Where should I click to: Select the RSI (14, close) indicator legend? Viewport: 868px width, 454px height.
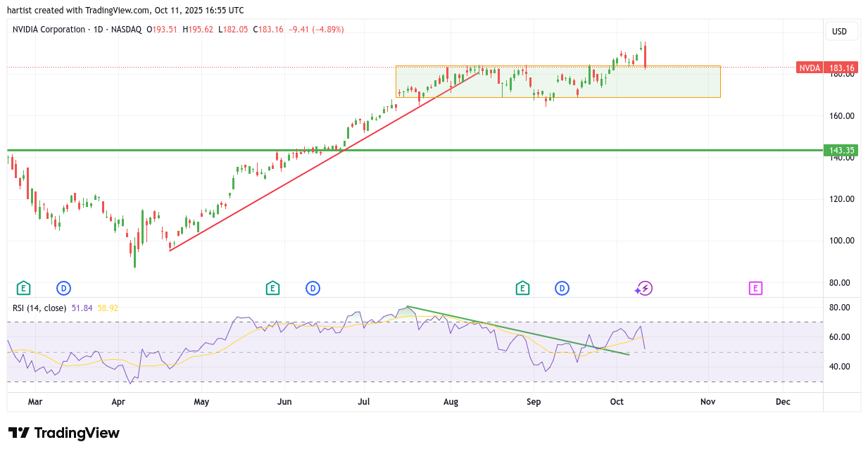tap(39, 308)
